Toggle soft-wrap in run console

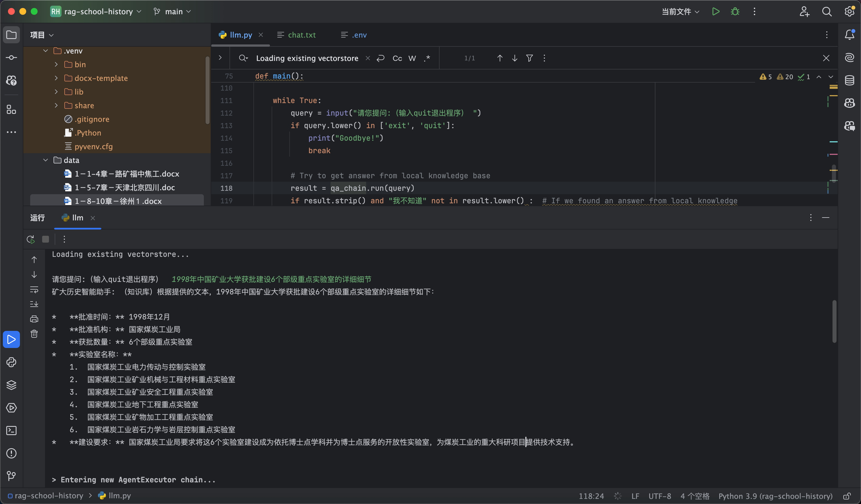pyautogui.click(x=34, y=290)
